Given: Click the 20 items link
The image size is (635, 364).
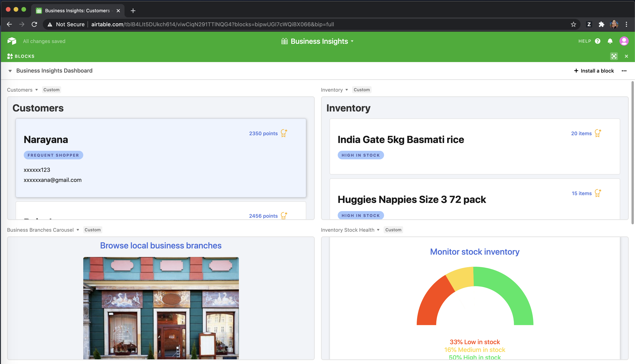Looking at the screenshot, I should (x=581, y=133).
